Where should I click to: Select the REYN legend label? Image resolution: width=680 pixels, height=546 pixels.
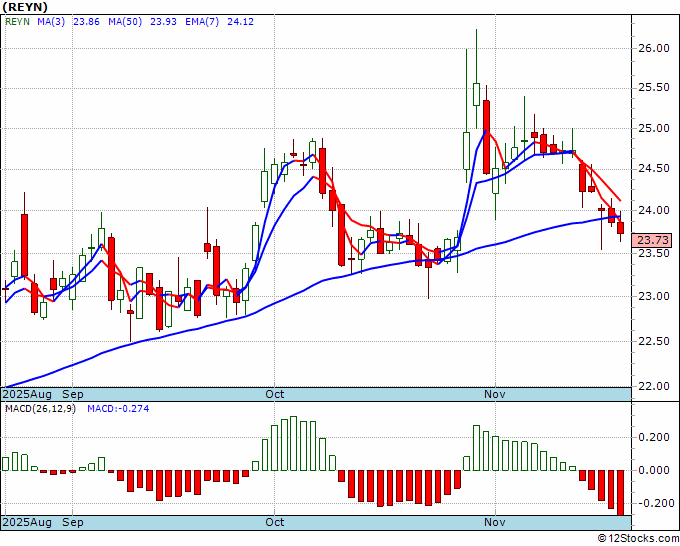tap(17, 22)
